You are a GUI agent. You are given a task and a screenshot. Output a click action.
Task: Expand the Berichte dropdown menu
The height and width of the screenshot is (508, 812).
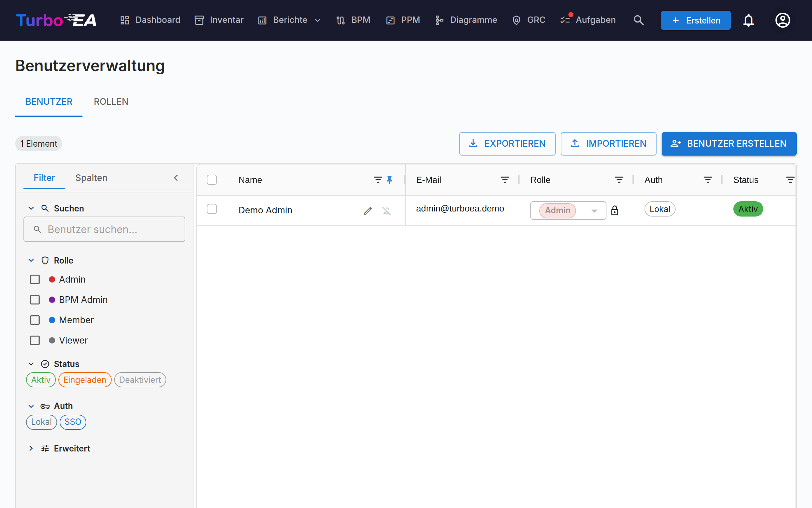[289, 20]
